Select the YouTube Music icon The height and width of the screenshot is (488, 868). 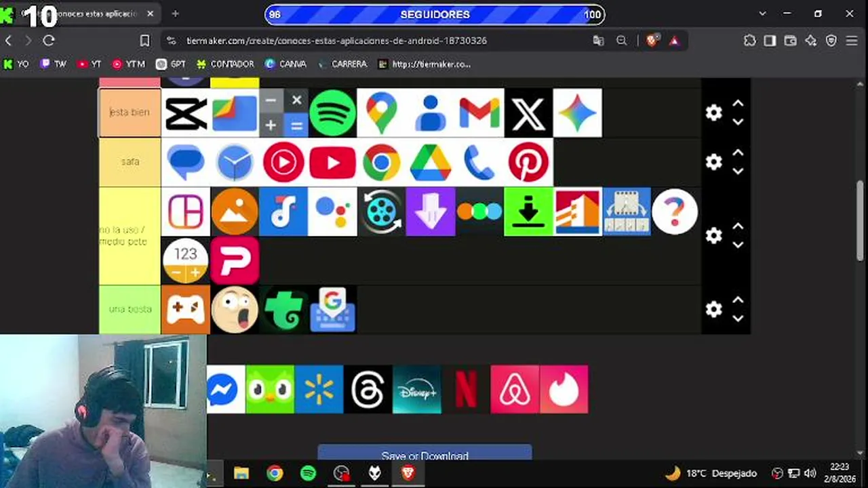[x=283, y=162]
